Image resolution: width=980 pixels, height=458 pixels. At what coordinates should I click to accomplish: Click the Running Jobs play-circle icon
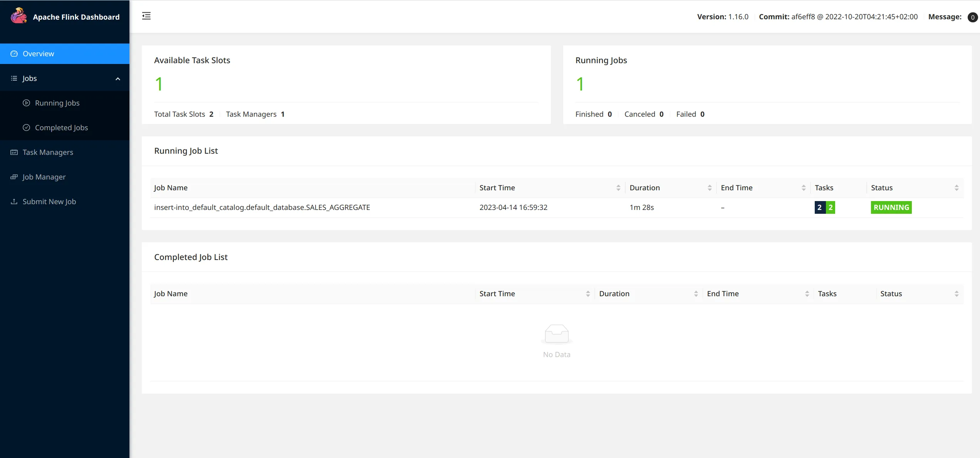pyautogui.click(x=26, y=103)
